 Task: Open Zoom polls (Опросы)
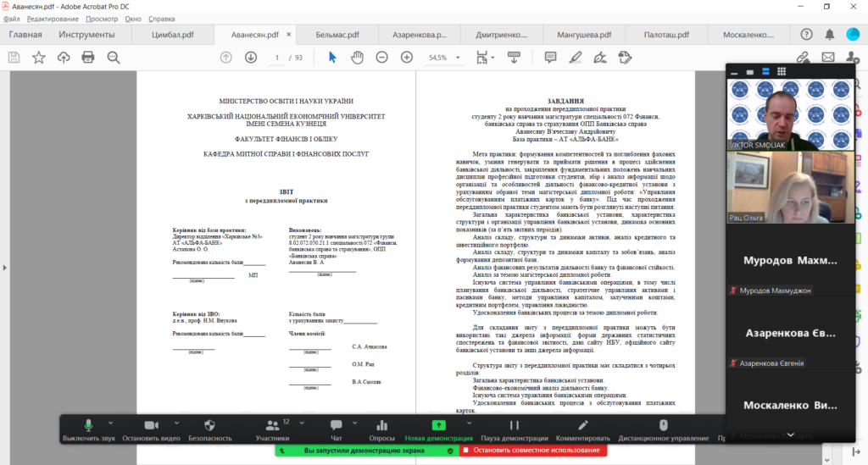pyautogui.click(x=382, y=430)
